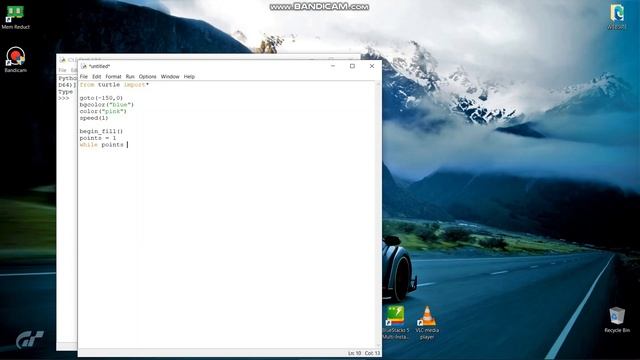640x360 pixels.
Task: Open the Edit menu in untitled editor
Action: (x=96, y=77)
